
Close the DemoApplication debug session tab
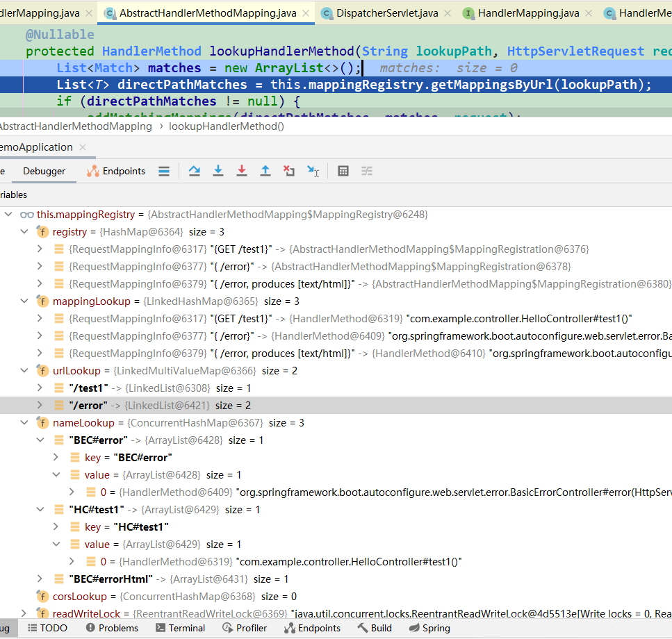coord(83,147)
